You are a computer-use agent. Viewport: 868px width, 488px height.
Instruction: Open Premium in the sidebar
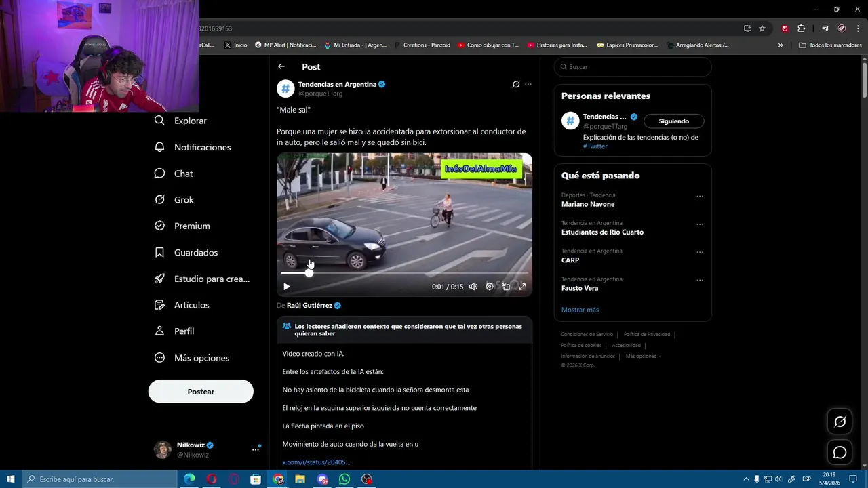183,226
